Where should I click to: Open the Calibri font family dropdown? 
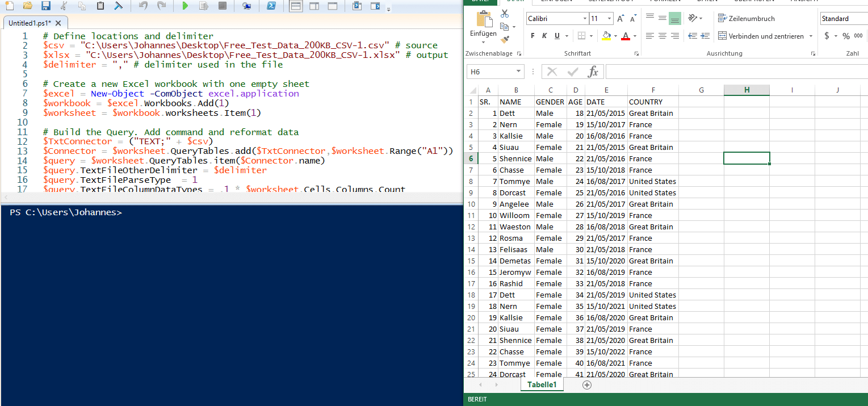pos(585,18)
